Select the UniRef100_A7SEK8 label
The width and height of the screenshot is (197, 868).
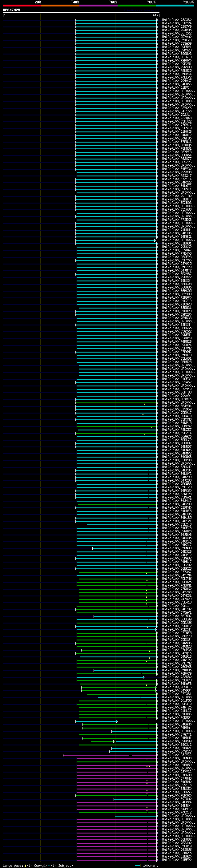176,220
